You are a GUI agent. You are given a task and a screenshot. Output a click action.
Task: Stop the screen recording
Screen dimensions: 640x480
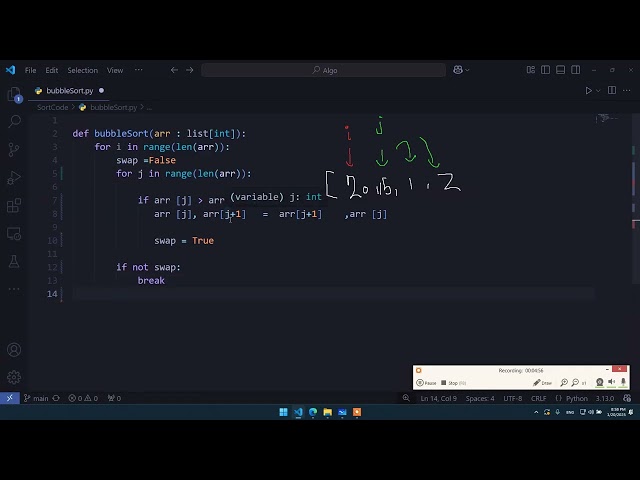coord(453,383)
